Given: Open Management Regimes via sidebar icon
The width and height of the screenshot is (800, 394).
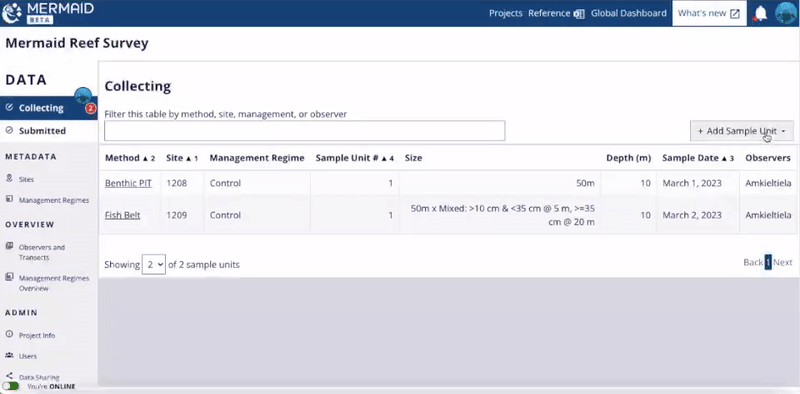Looking at the screenshot, I should coord(9,199).
